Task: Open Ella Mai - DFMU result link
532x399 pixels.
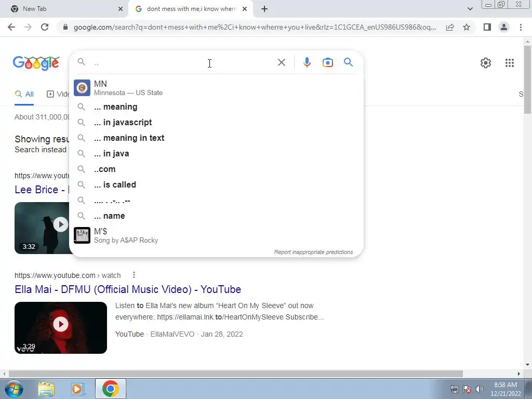Action: (x=128, y=289)
